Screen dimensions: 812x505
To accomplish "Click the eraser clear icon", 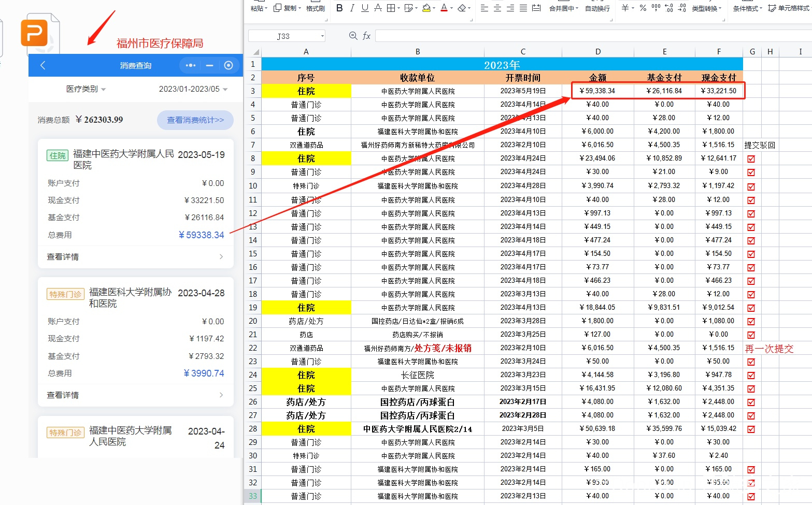I will 462,8.
